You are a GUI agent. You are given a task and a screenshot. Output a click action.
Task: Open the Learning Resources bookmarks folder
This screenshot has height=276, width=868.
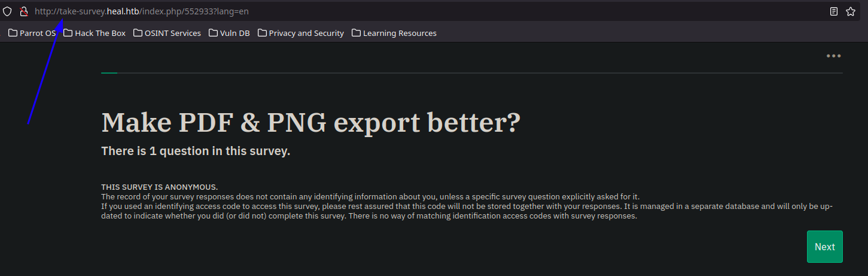coord(394,33)
